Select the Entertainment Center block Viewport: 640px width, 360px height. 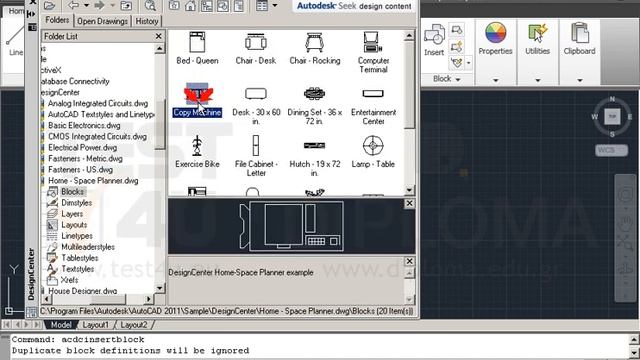373,105
